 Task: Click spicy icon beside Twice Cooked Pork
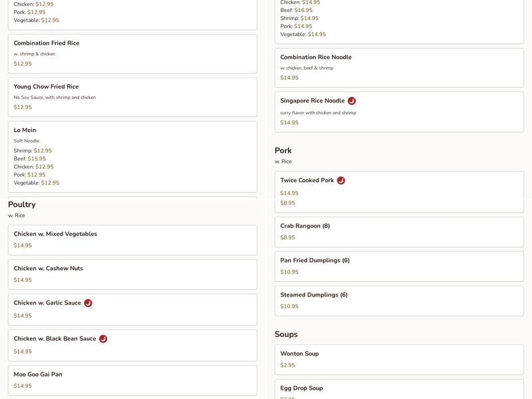(x=341, y=180)
